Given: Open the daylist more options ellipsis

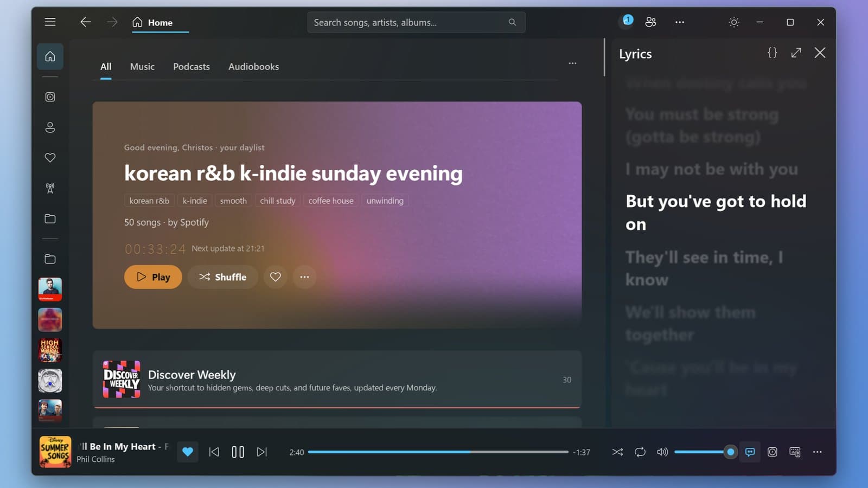Looking at the screenshot, I should click(304, 277).
